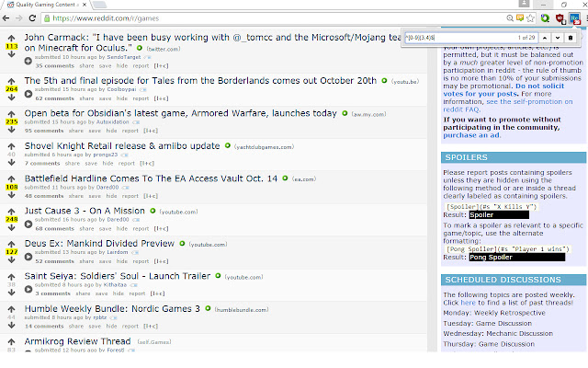Expand the Just Cause 3 video
588x368 pixels.
(28, 224)
